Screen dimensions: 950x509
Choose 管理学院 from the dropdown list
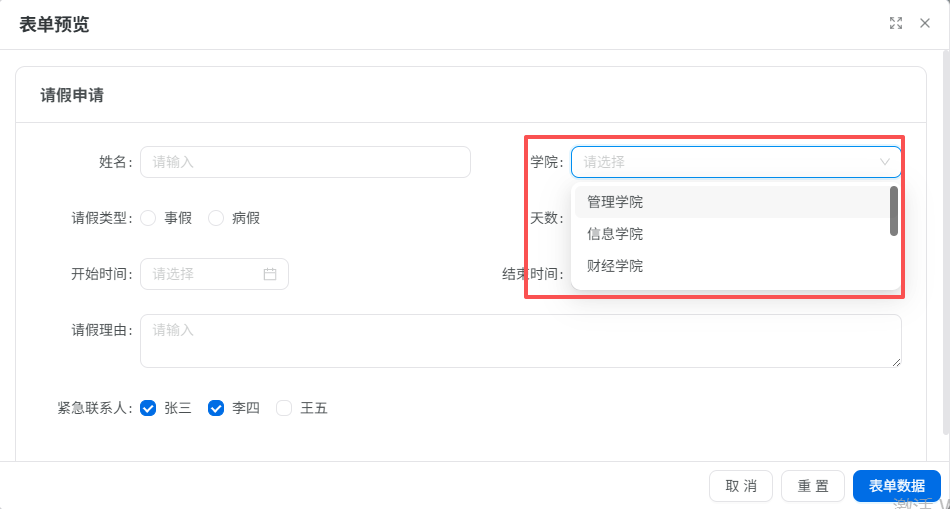(x=732, y=202)
